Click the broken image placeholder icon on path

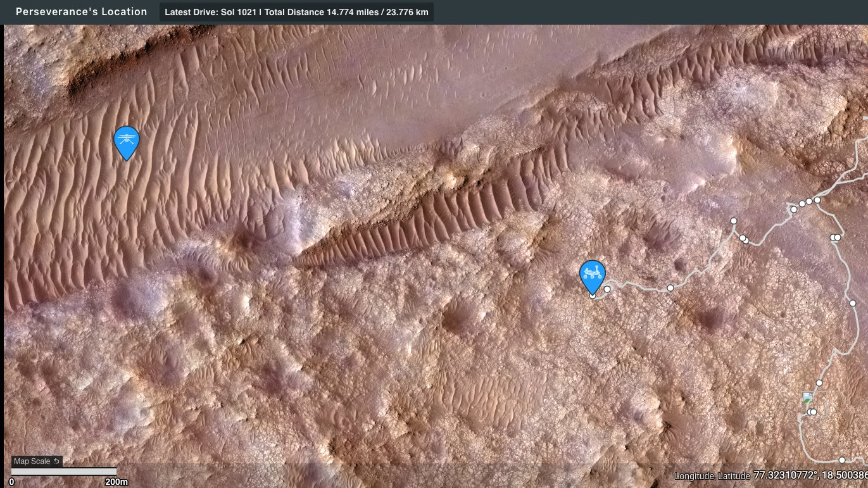click(807, 397)
